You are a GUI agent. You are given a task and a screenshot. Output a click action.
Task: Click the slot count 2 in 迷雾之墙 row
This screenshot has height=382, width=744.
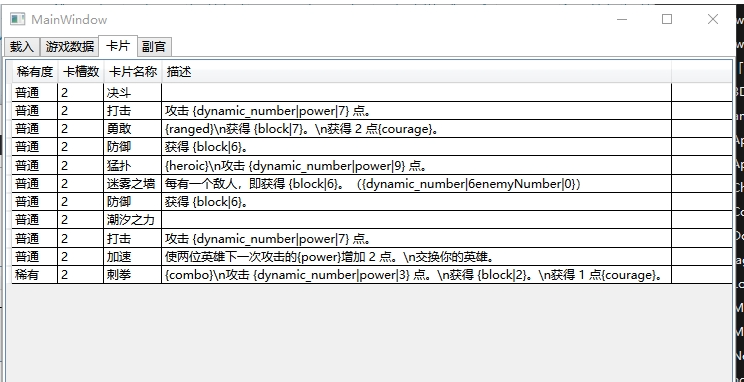click(81, 184)
